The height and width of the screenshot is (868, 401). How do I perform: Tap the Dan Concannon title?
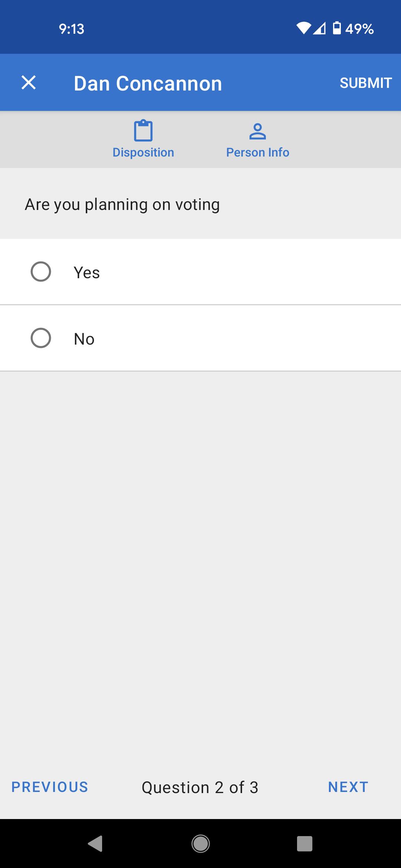click(148, 83)
